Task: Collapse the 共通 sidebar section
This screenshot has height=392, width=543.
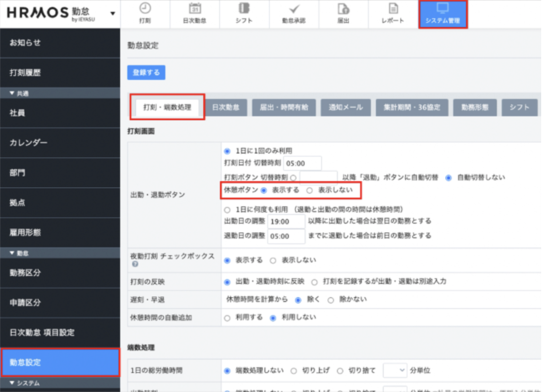Action: click(12, 93)
